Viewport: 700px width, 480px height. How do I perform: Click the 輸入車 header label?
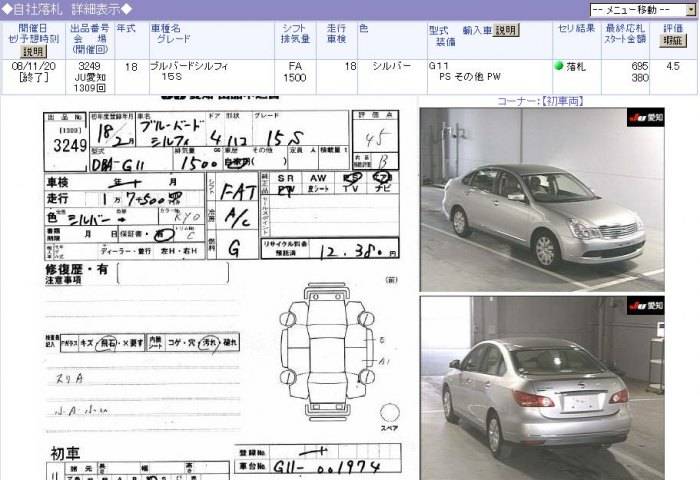[x=477, y=30]
